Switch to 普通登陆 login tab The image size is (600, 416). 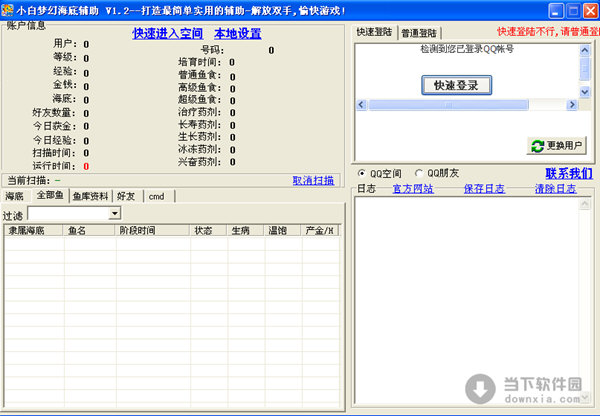tap(418, 33)
